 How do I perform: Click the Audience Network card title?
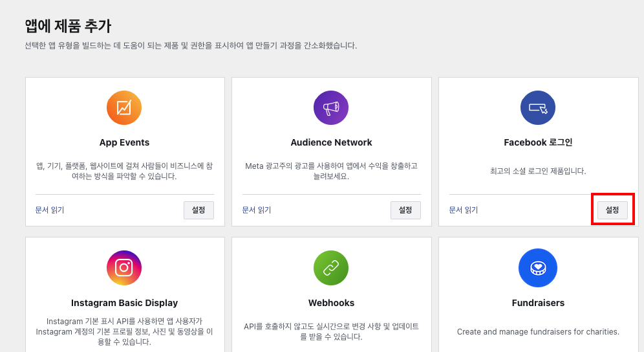pos(332,143)
